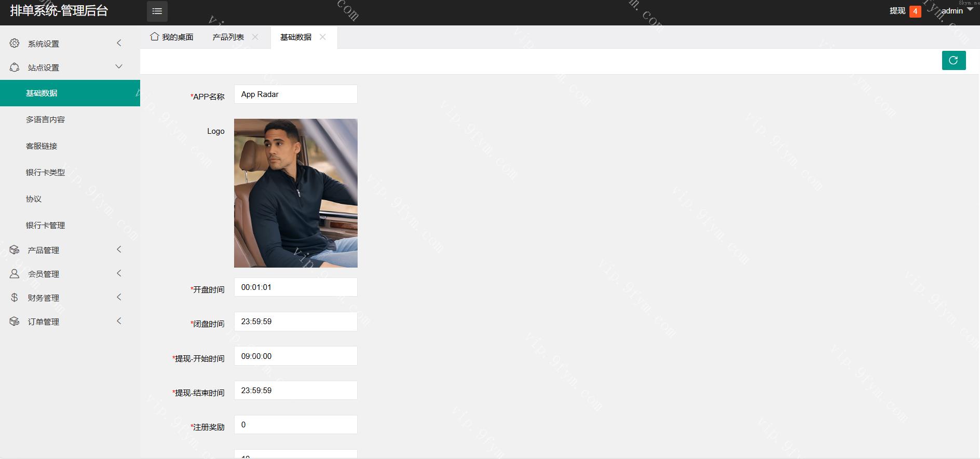980x459 pixels.
Task: Close the 基础数据 tab
Action: click(322, 37)
